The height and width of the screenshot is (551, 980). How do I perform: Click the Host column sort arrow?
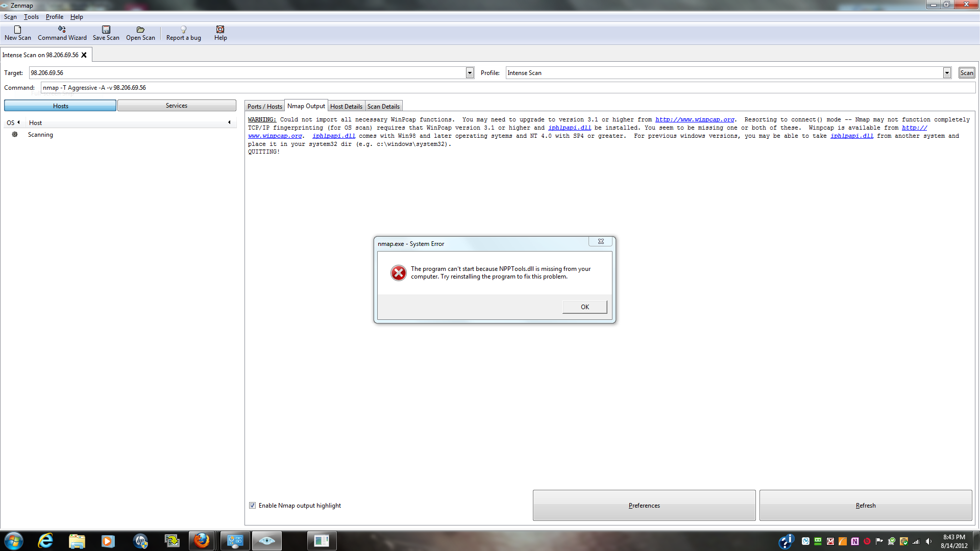(229, 122)
